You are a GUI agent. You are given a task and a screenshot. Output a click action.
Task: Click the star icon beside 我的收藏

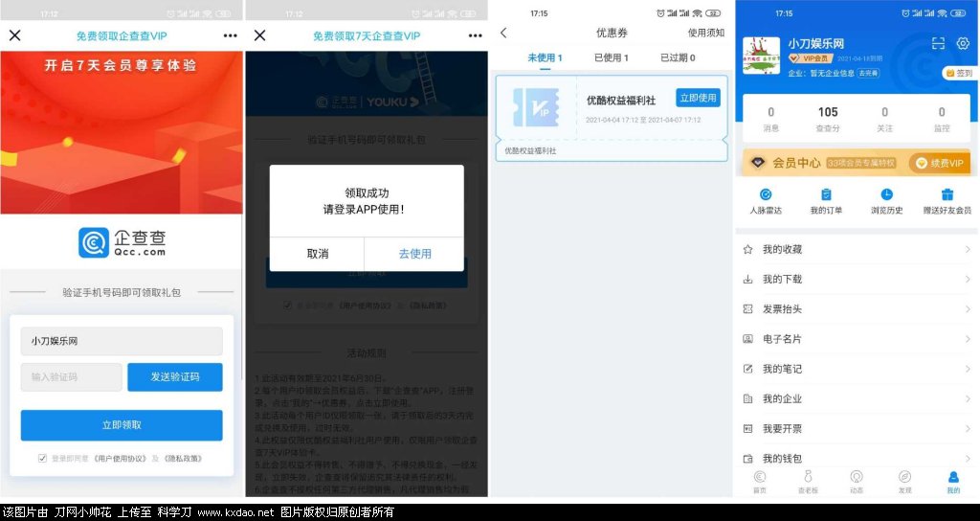click(748, 250)
